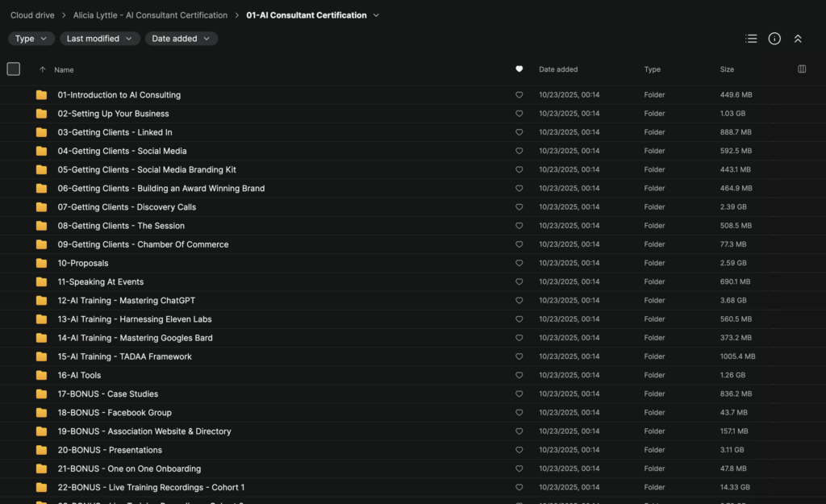This screenshot has height=504, width=826.
Task: Expand the 01-AI Consultant Certification breadcrumb chevron
Action: pos(377,15)
